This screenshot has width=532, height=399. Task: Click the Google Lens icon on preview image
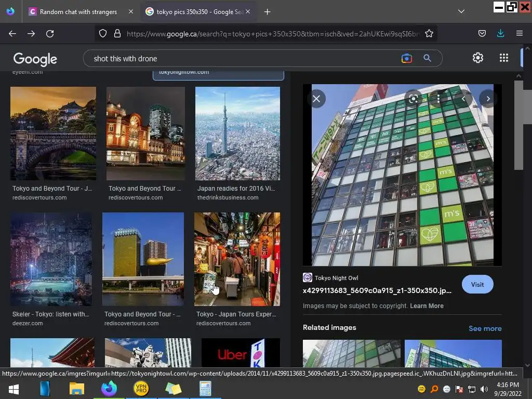click(413, 99)
